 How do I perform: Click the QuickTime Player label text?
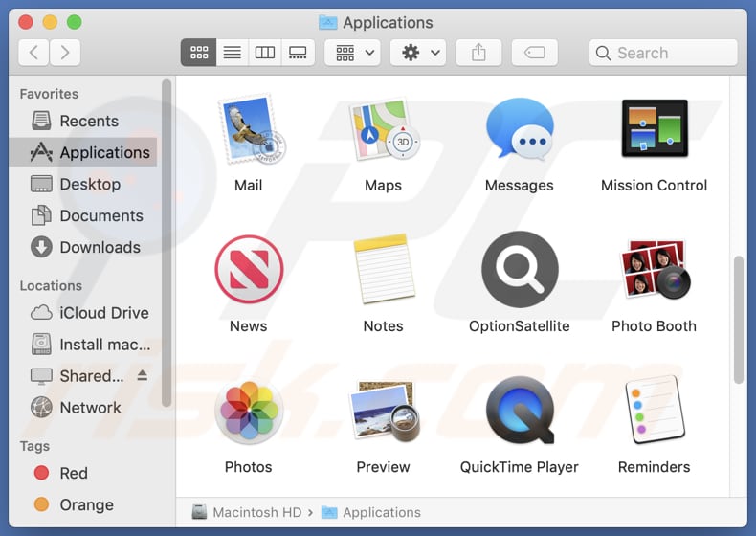click(x=520, y=467)
